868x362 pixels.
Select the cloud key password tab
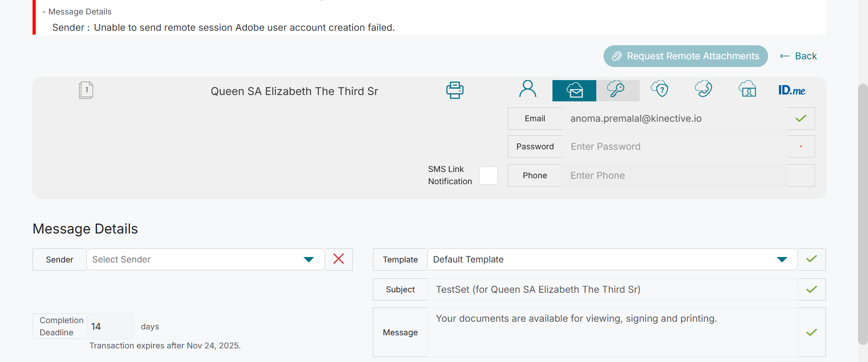[617, 90]
